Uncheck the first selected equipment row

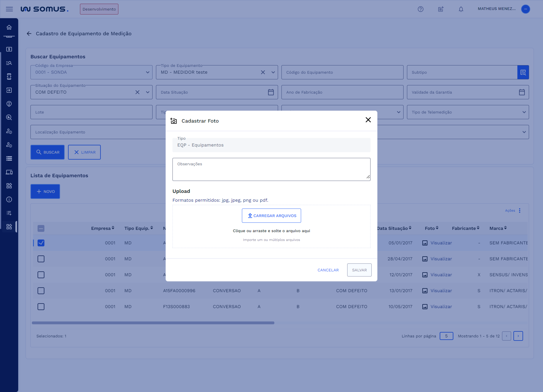click(x=41, y=243)
